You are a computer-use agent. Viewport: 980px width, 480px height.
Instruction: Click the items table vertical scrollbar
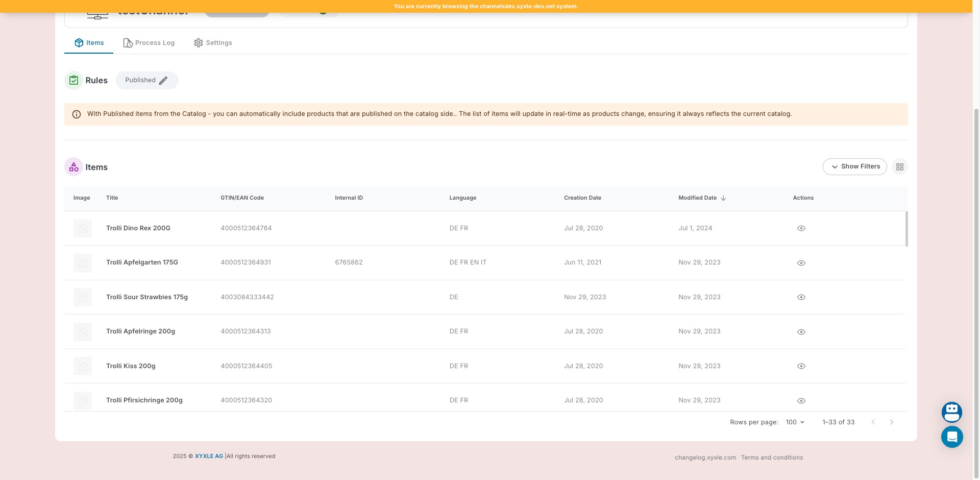pos(906,229)
